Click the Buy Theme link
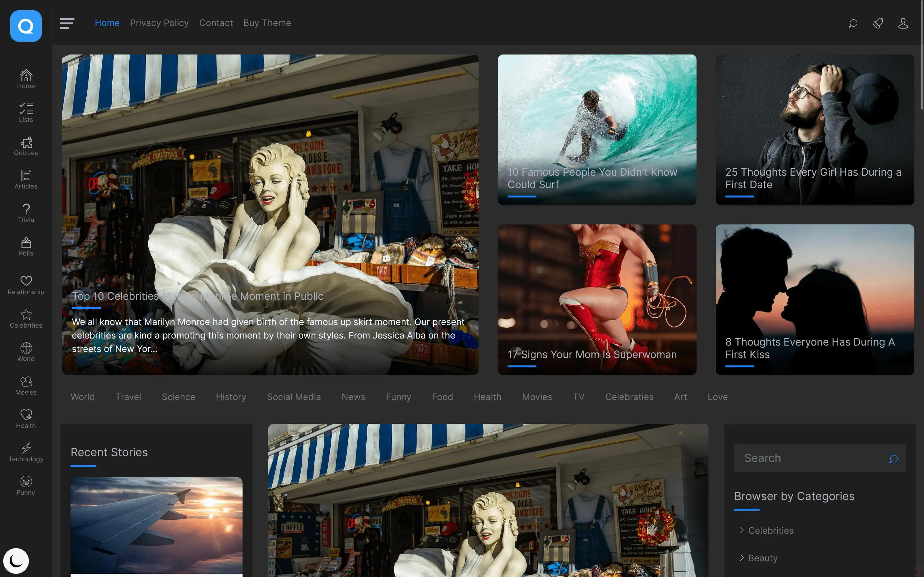The width and height of the screenshot is (924, 577). pyautogui.click(x=267, y=23)
